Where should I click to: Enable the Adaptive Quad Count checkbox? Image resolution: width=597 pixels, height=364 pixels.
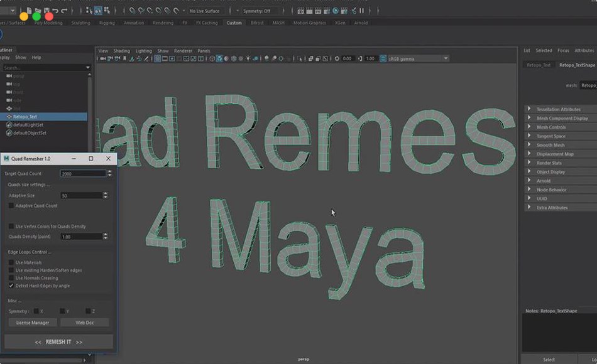pos(11,206)
